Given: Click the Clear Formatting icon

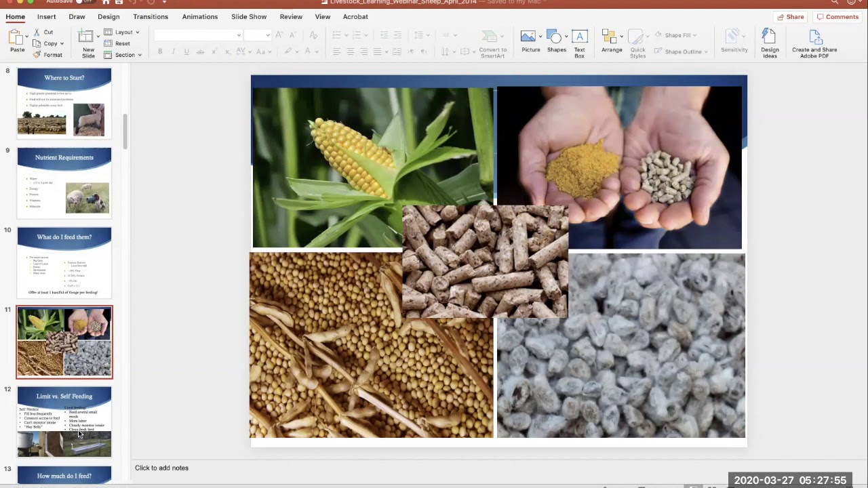Looking at the screenshot, I should pos(313,35).
